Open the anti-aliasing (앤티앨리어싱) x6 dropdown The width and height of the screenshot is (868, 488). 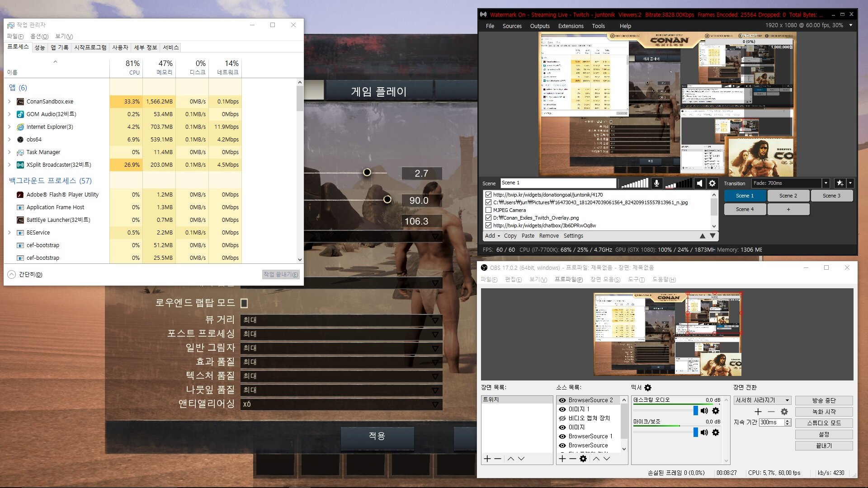[341, 404]
